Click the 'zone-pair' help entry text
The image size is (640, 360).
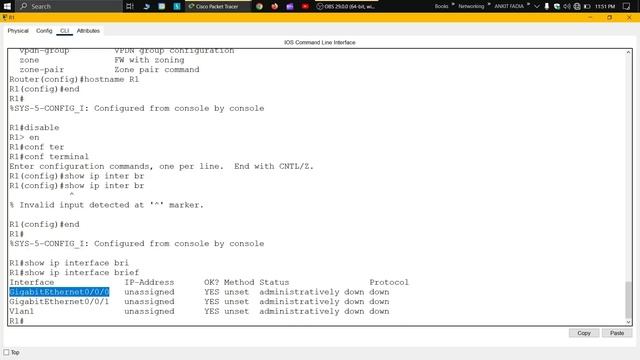coord(42,70)
